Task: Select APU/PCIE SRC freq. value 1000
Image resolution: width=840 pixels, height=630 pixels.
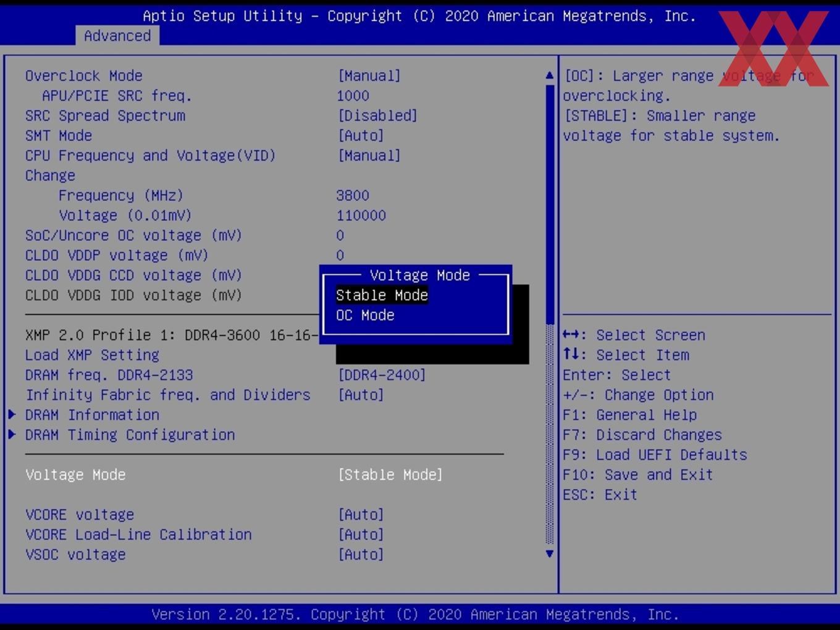Action: (353, 96)
